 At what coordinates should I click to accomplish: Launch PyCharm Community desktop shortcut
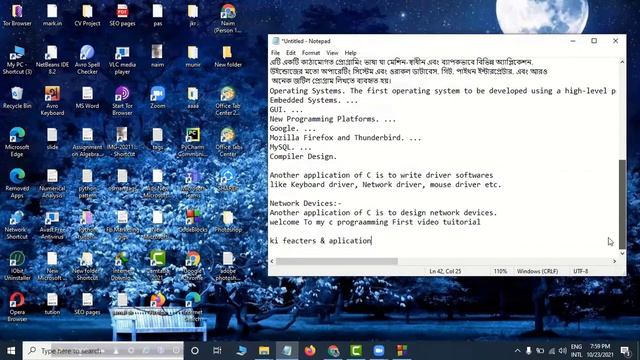[193, 142]
